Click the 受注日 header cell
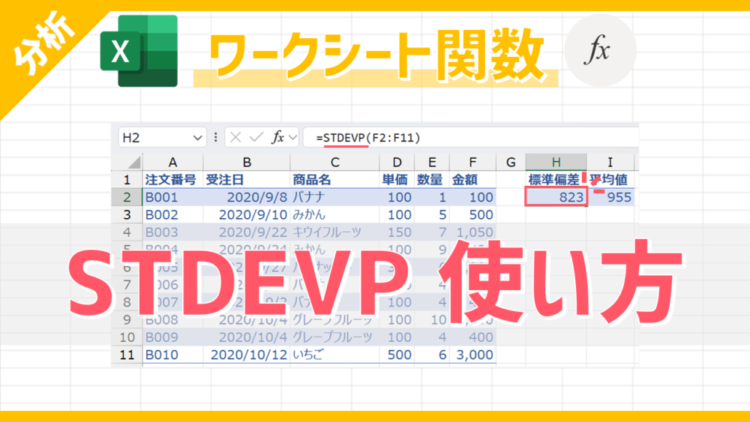The width and height of the screenshot is (750, 422). click(x=246, y=180)
